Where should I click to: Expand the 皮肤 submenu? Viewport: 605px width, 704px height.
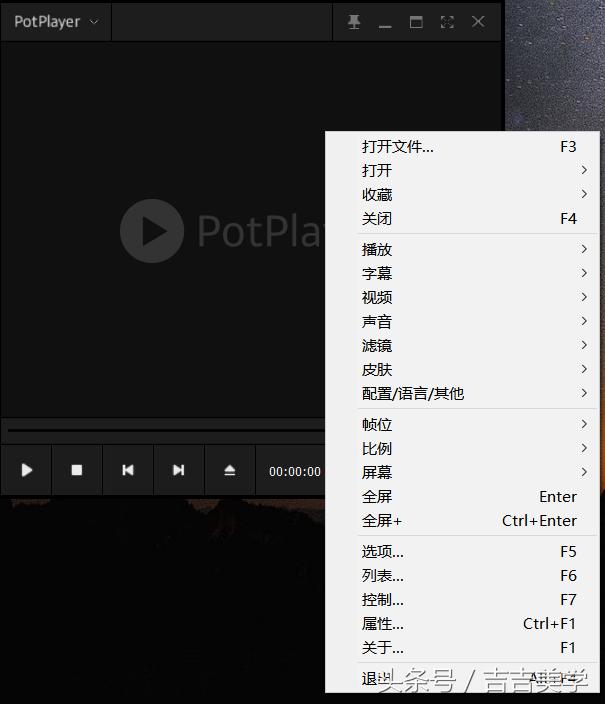(x=462, y=370)
